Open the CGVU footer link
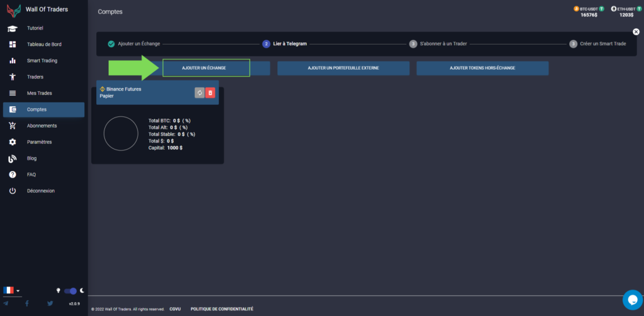Screen dimensions: 644x316 [176, 309]
